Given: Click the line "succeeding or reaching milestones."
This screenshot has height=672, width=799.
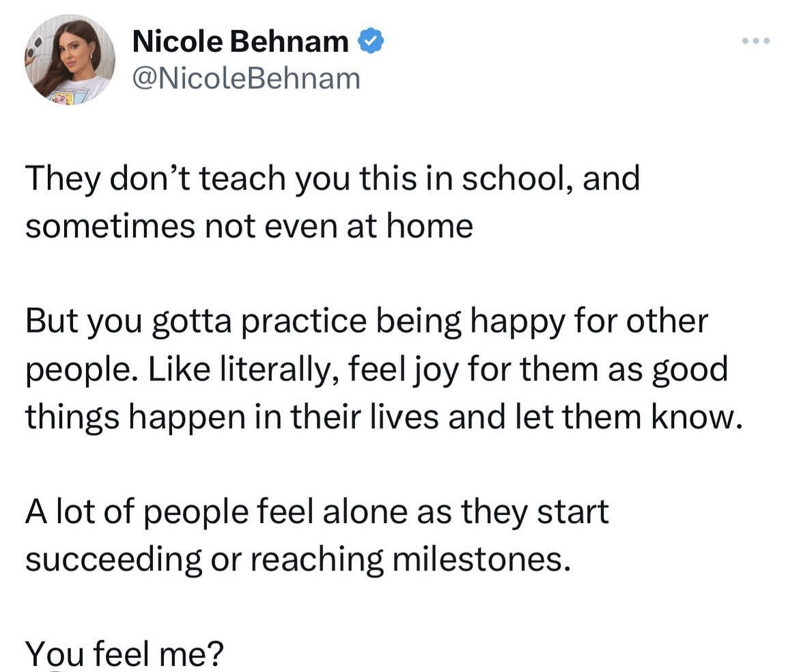Looking at the screenshot, I should pos(297,559).
